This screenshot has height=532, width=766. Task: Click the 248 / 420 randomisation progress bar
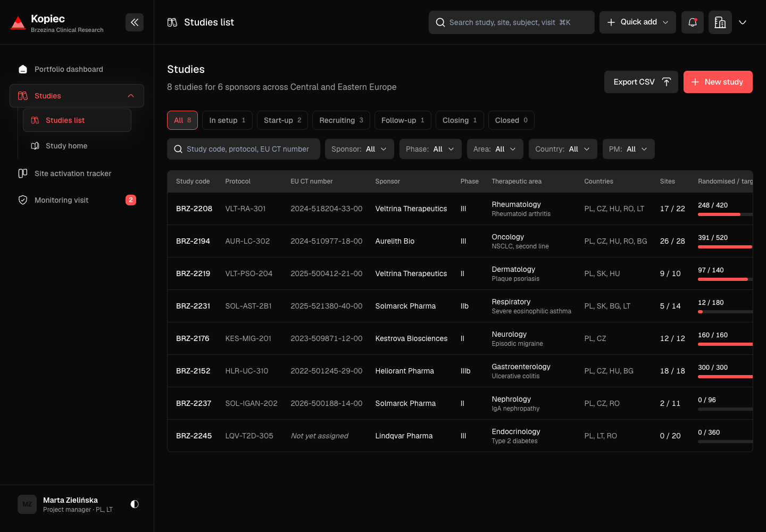(725, 214)
